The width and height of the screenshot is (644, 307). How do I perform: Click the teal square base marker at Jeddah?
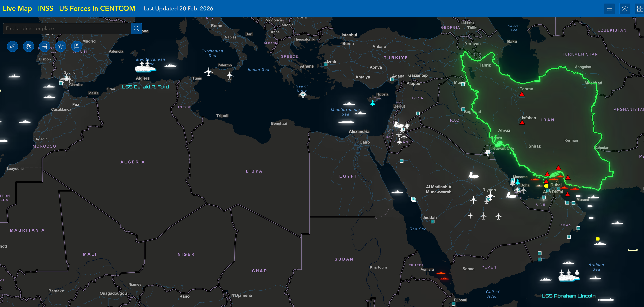(433, 222)
